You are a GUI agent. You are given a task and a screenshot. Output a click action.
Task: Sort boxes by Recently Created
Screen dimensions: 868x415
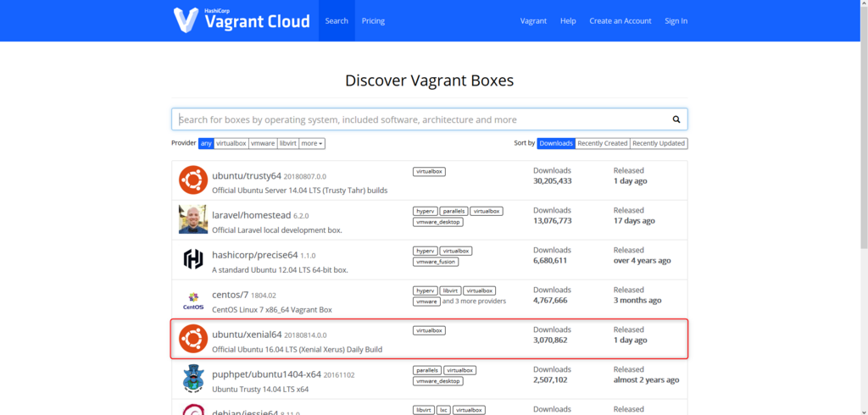(x=603, y=143)
